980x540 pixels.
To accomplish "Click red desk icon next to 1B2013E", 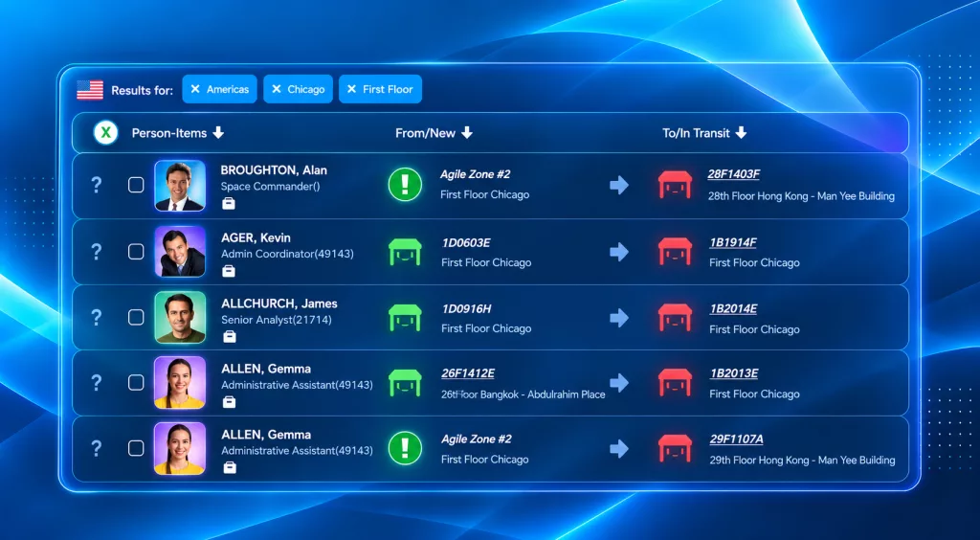I will (675, 383).
